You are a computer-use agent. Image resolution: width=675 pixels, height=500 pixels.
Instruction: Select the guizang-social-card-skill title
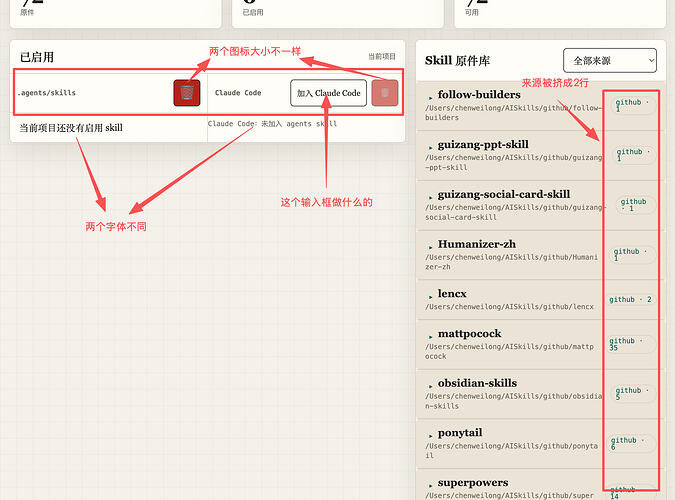click(x=504, y=195)
